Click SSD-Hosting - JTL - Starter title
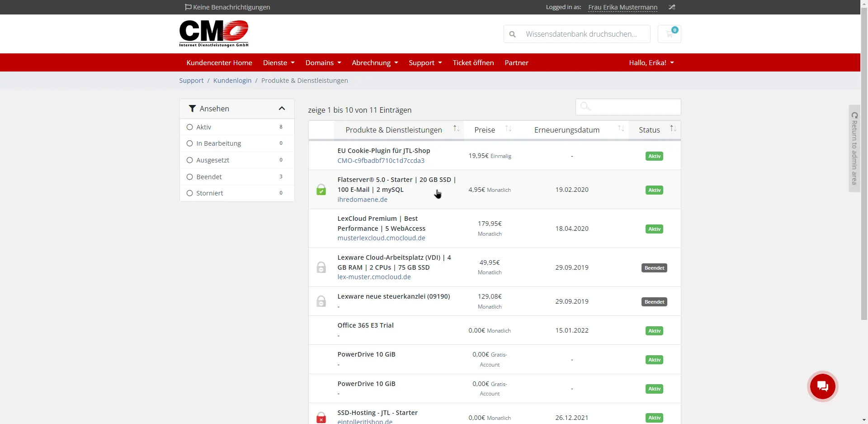Image resolution: width=868 pixels, height=424 pixels. point(377,413)
